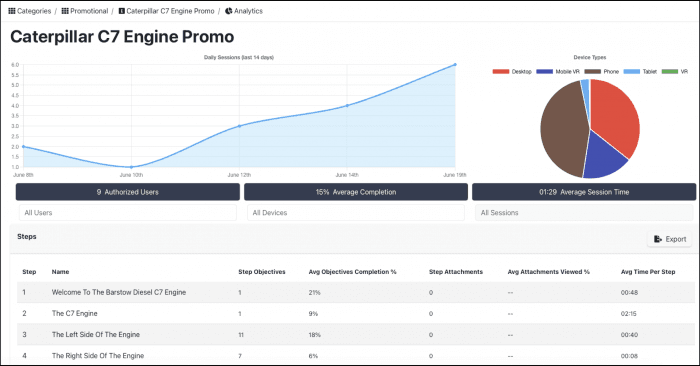Image resolution: width=700 pixels, height=366 pixels.
Task: Click the 21% completion value
Action: click(x=314, y=293)
